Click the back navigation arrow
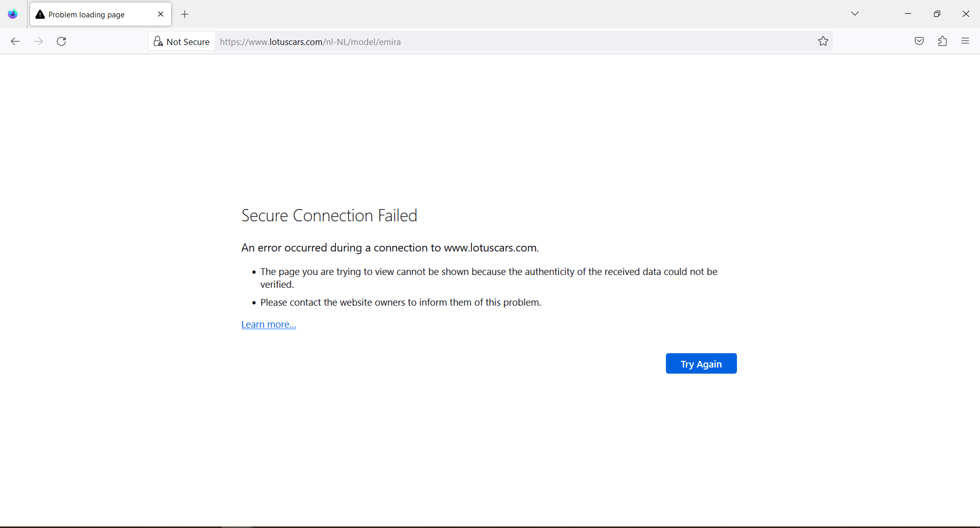The width and height of the screenshot is (980, 528). click(x=15, y=41)
